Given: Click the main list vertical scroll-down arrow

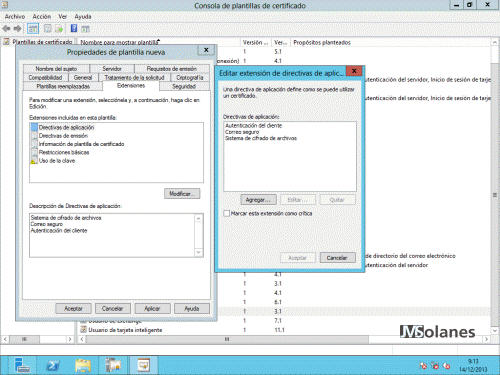Looking at the screenshot, I should tap(495, 330).
